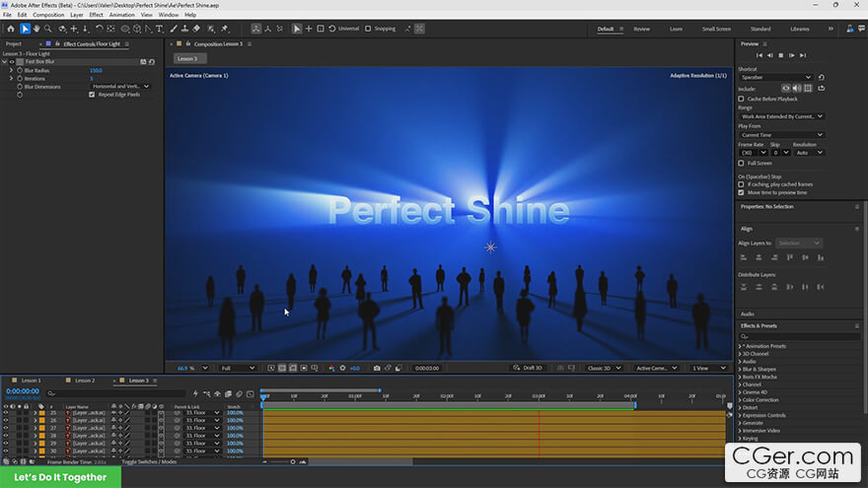The height and width of the screenshot is (488, 868).
Task: Click the Home icon in the toolbar
Action: [x=11, y=29]
